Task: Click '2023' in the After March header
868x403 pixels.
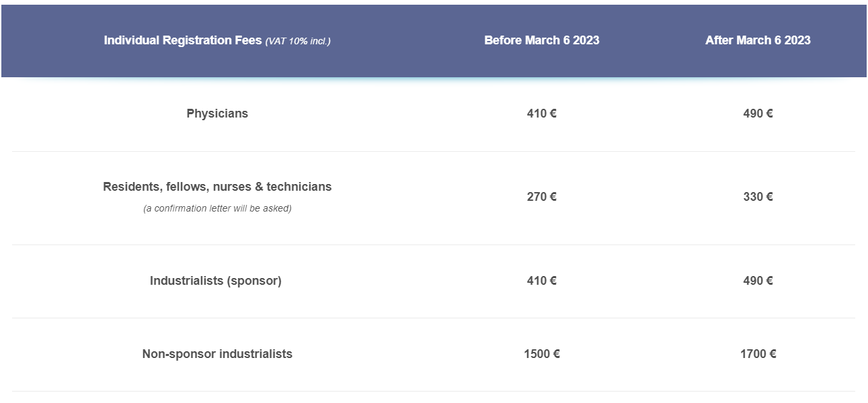Action: (797, 40)
